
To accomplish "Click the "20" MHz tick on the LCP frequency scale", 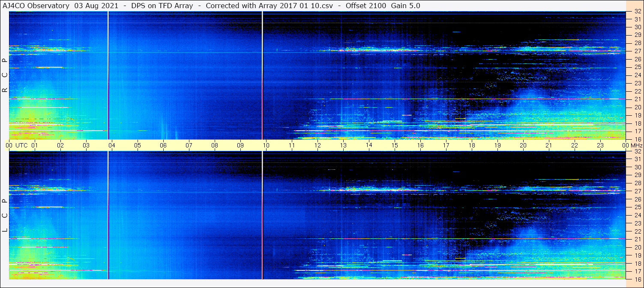I will coord(637,247).
